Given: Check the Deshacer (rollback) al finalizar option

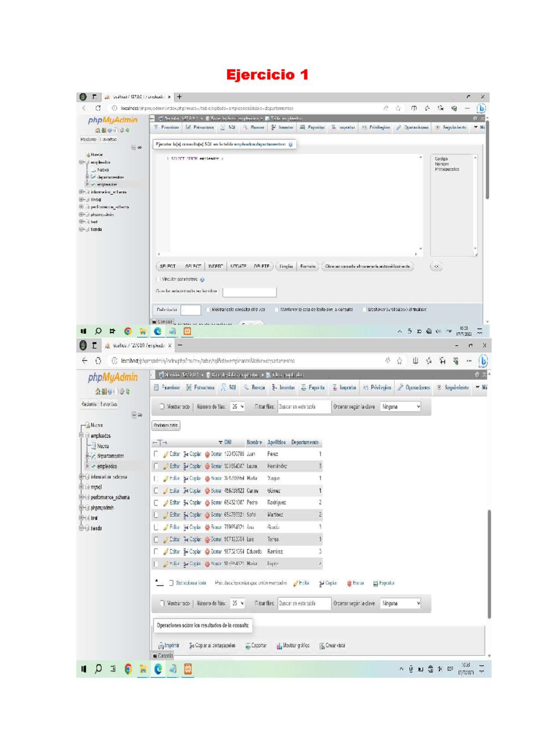Looking at the screenshot, I should coord(364,309).
